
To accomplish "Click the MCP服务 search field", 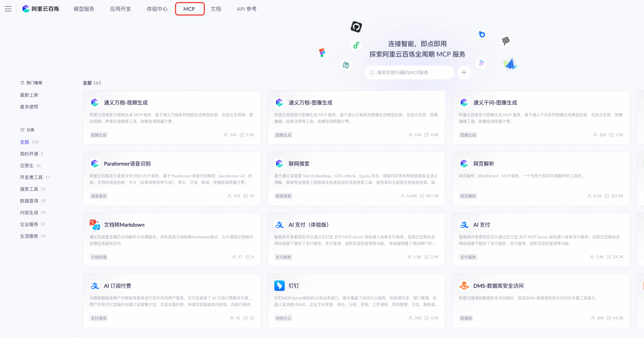I will pyautogui.click(x=409, y=72).
